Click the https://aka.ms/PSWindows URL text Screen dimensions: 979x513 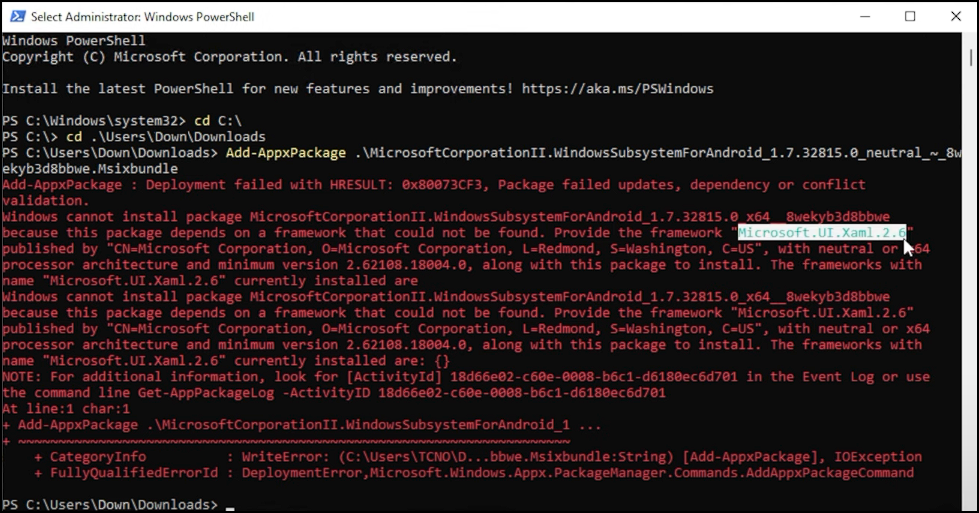[617, 89]
